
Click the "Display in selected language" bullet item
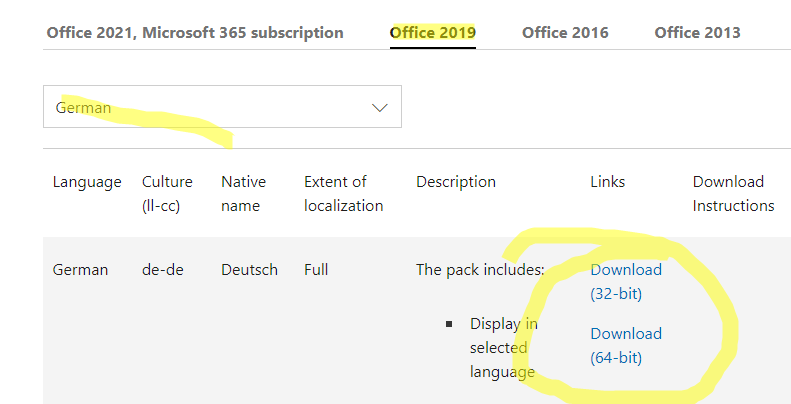pyautogui.click(x=503, y=348)
